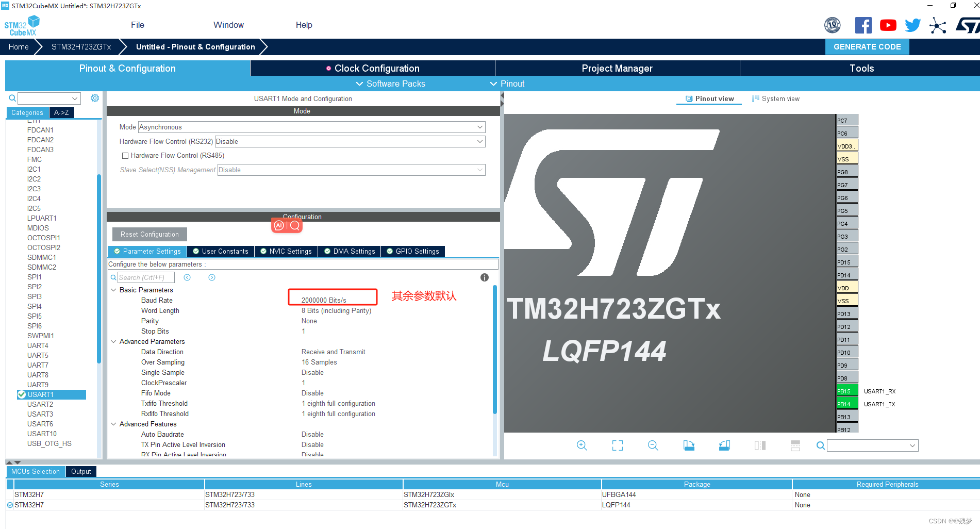Click the parameter settings vertical scrollbar
This screenshot has width=980, height=529.
(495, 350)
